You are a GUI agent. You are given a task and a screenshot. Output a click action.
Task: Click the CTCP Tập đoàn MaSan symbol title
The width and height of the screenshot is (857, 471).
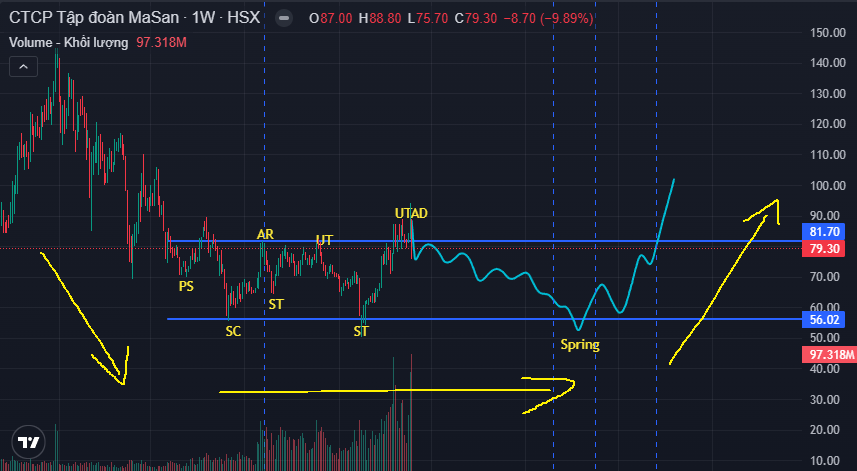click(x=94, y=17)
